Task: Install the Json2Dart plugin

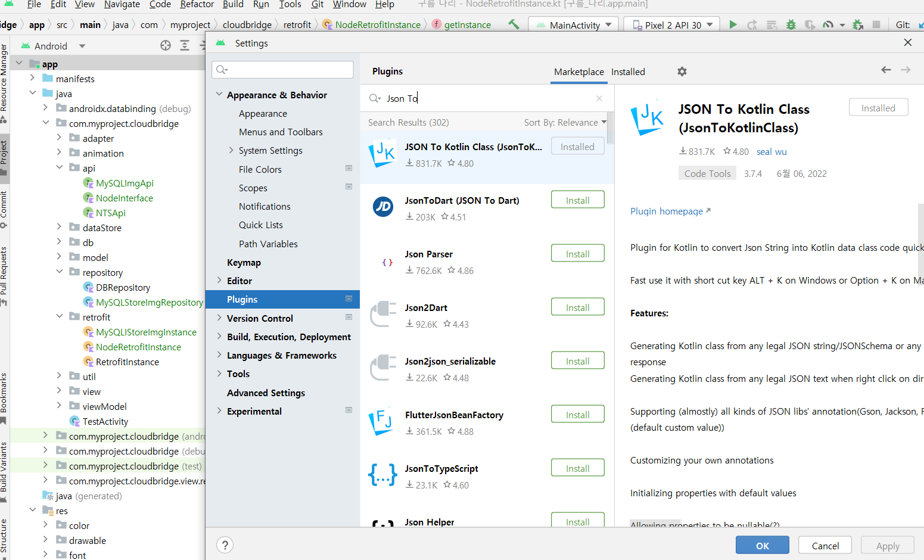Action: click(x=577, y=307)
